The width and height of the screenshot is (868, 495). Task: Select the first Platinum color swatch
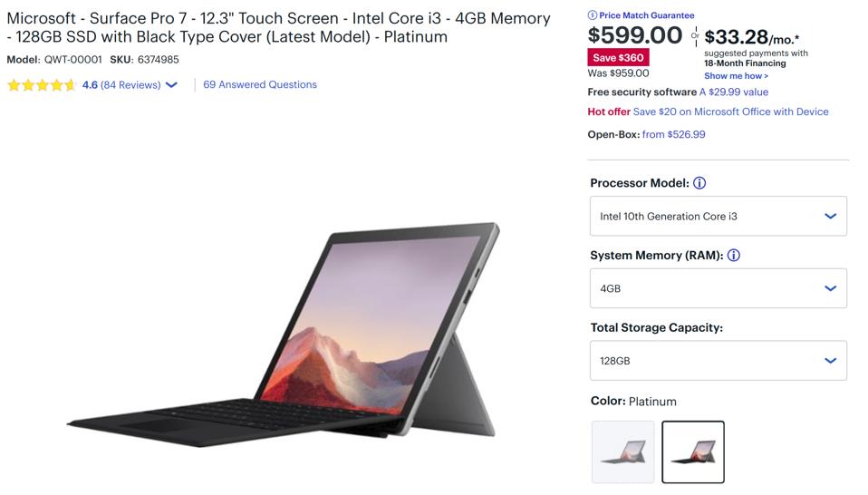(622, 451)
